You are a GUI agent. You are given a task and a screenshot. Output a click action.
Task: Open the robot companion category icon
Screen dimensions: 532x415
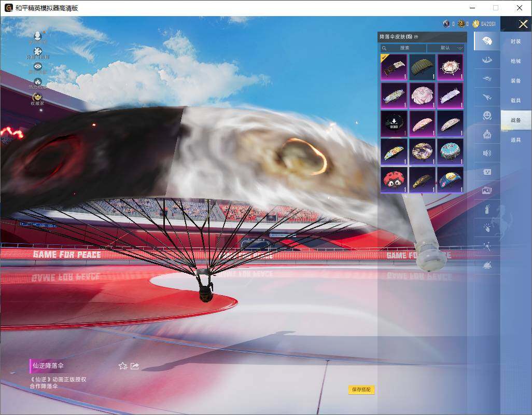tap(487, 134)
